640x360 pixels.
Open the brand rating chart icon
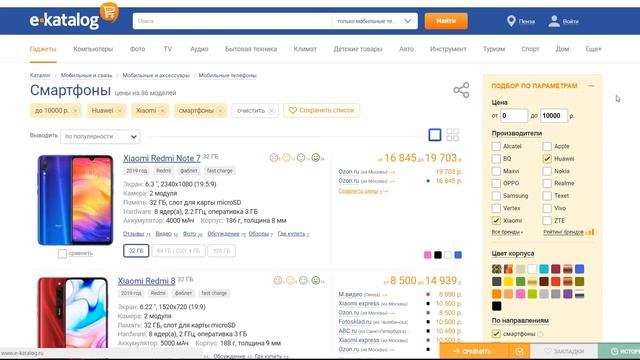point(590,232)
